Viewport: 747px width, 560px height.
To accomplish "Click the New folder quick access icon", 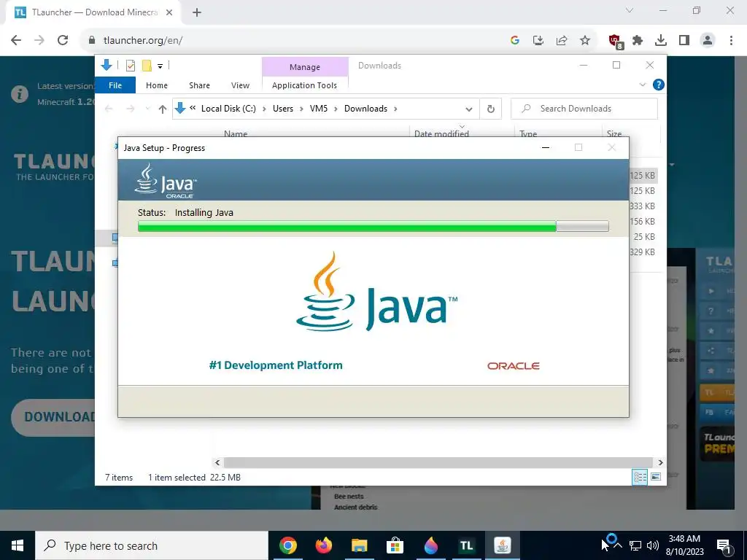I will (147, 66).
